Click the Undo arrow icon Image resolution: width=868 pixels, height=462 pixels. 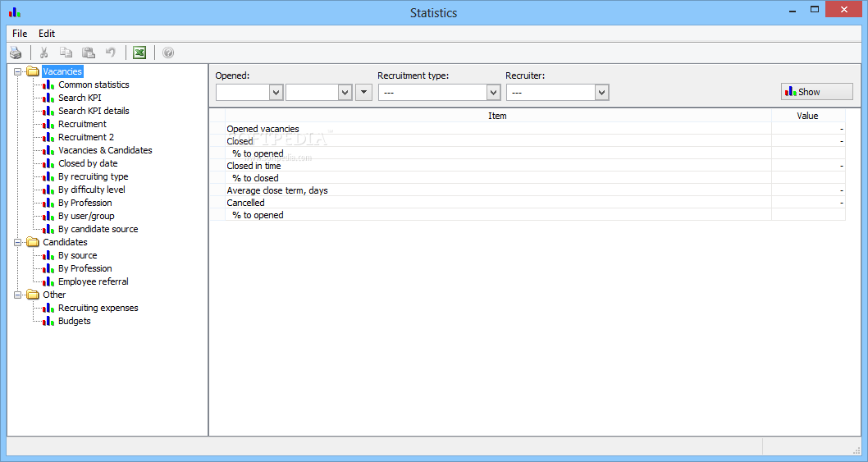click(111, 53)
